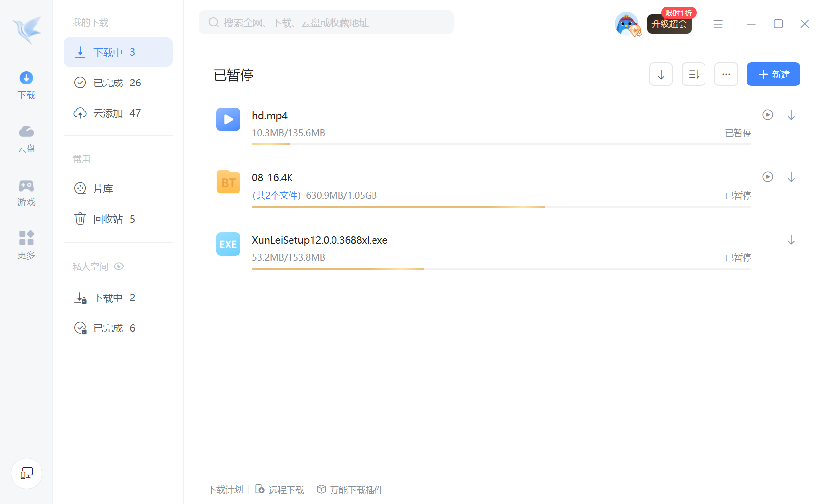830x504 pixels.
Task: Click the user avatar icon
Action: tap(626, 24)
